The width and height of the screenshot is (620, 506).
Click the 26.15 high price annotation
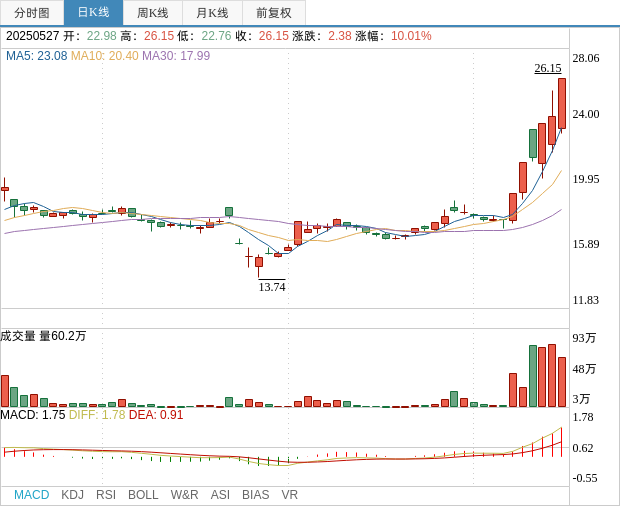pyautogui.click(x=548, y=68)
